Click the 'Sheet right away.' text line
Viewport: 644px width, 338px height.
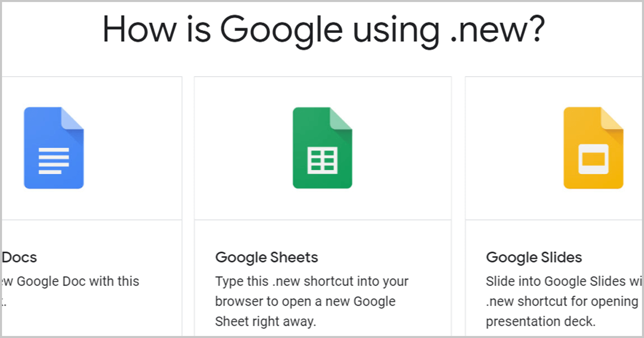(266, 321)
